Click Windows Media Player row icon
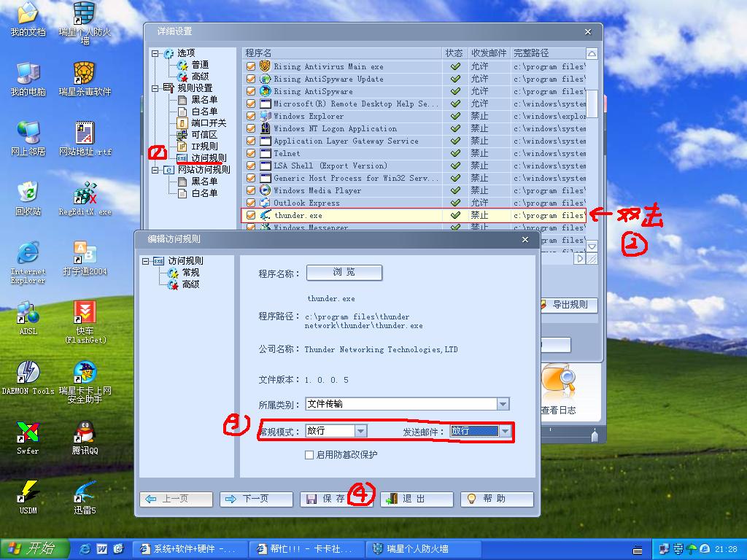This screenshot has height=560, width=747. (x=266, y=190)
